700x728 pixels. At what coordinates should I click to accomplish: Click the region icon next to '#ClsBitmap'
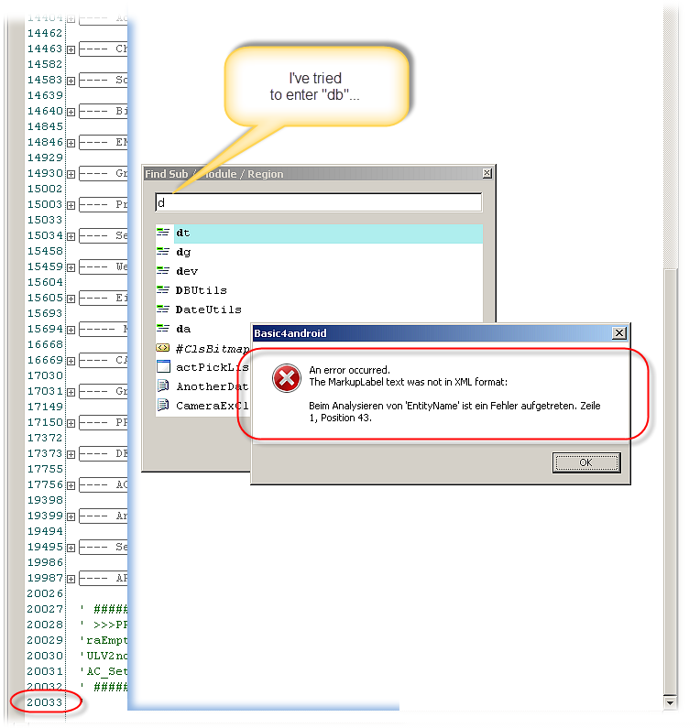(163, 347)
